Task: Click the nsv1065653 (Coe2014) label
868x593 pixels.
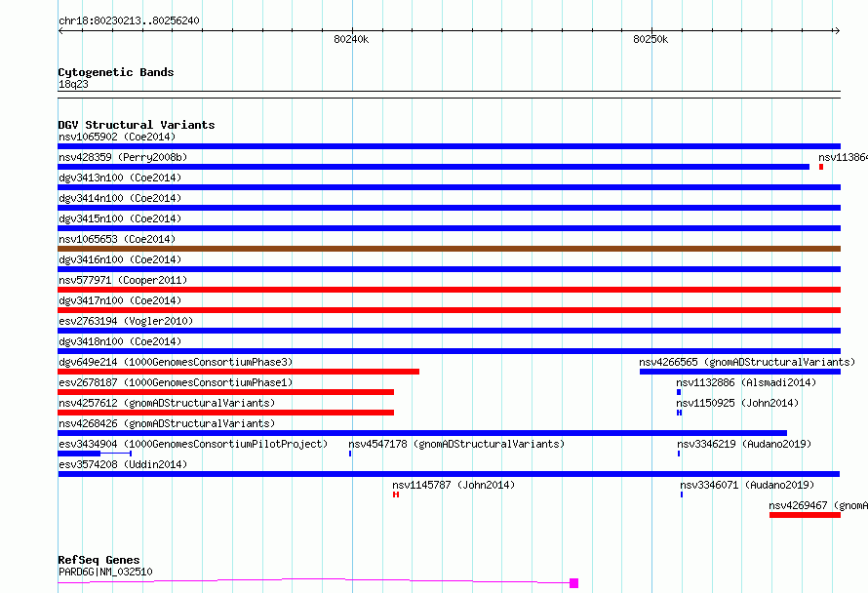Action: click(117, 239)
